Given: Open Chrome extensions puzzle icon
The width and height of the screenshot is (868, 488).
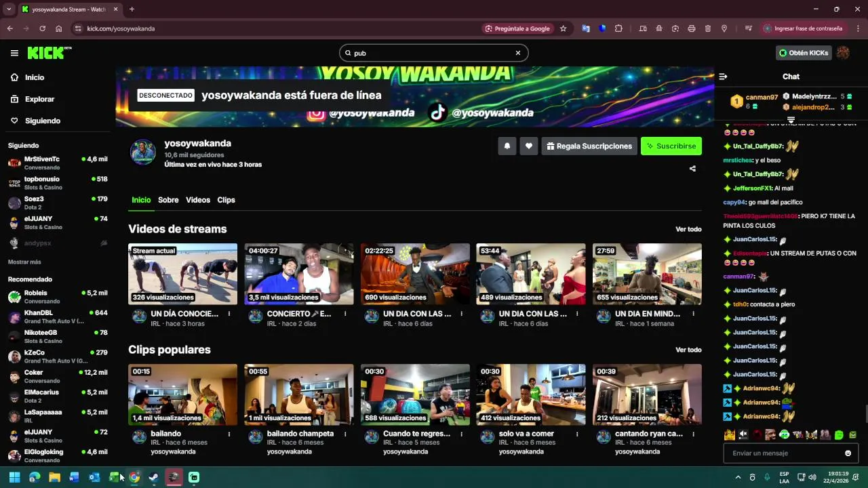Looking at the screenshot, I should tap(618, 28).
